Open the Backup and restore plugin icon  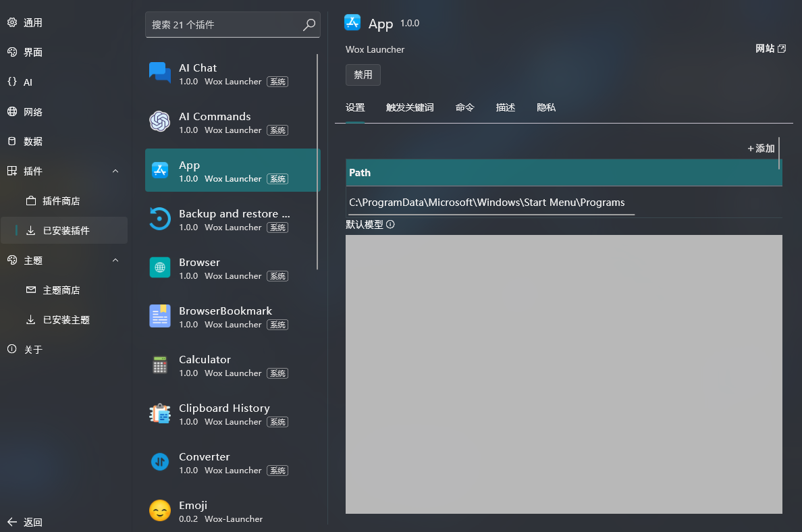point(160,219)
